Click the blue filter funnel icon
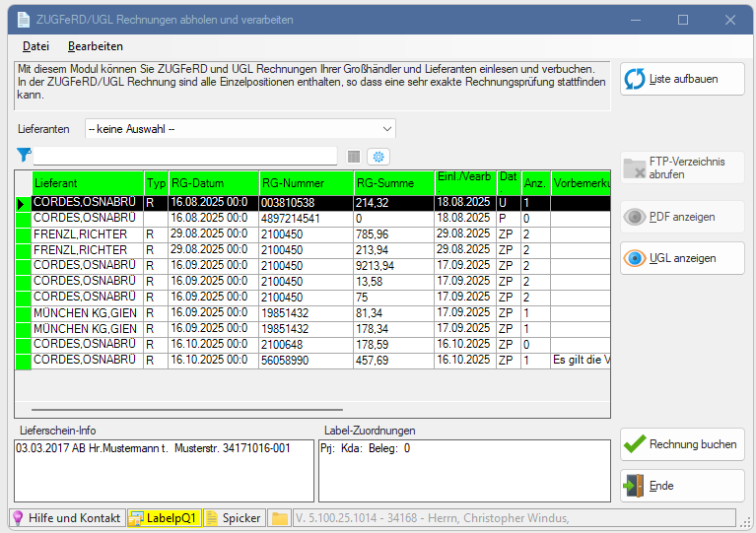 coord(24,155)
